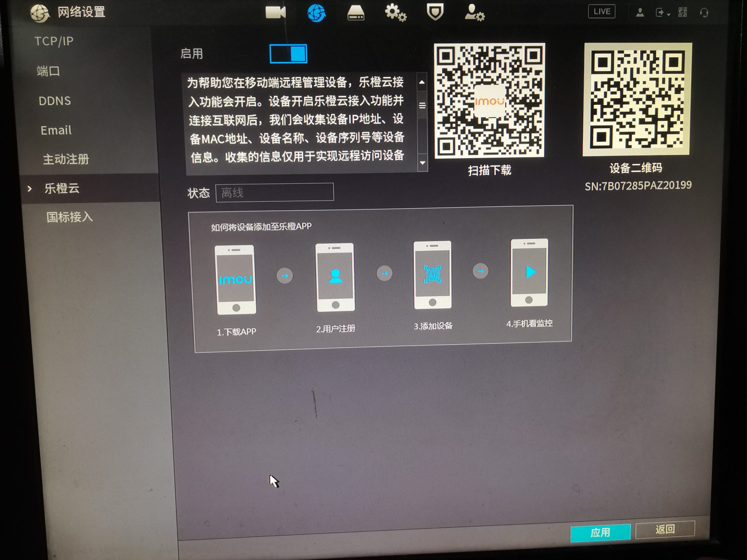This screenshot has width=747, height=560.
Task: Open system settings gears icon
Action: click(x=395, y=13)
